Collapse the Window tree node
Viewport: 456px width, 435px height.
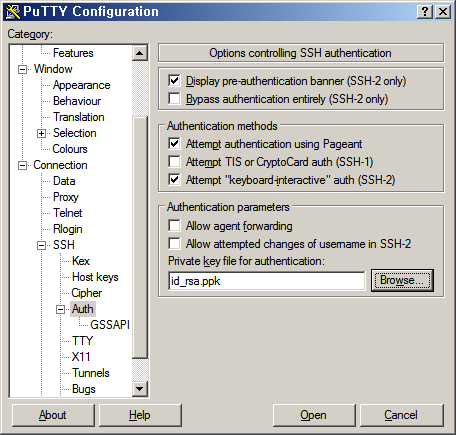pos(22,69)
